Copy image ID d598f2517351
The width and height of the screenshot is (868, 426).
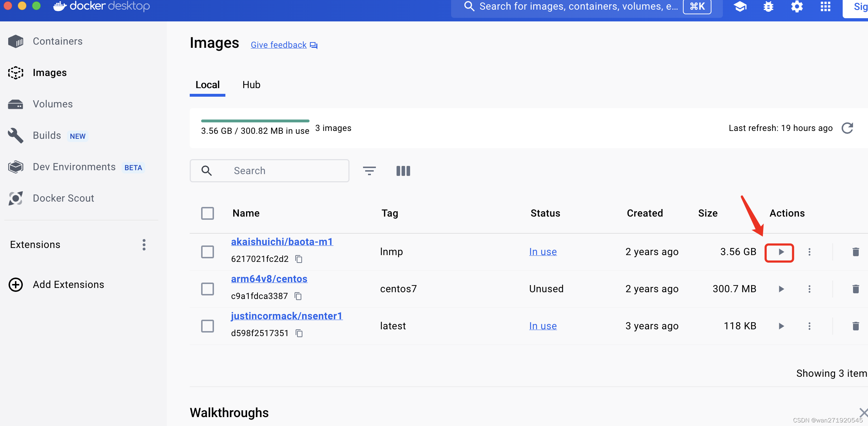[299, 333]
